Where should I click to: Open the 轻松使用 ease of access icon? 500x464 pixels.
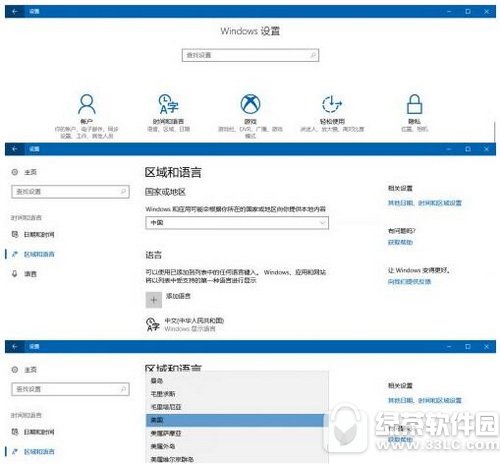point(332,104)
